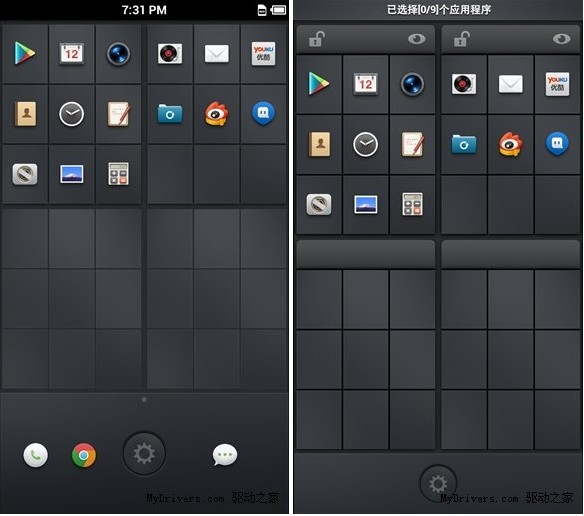Select the empty third group header bar
The width and height of the screenshot is (584, 516).
(366, 254)
